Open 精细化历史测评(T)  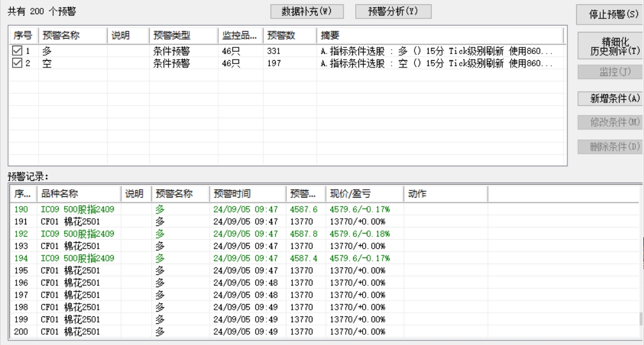pyautogui.click(x=610, y=46)
